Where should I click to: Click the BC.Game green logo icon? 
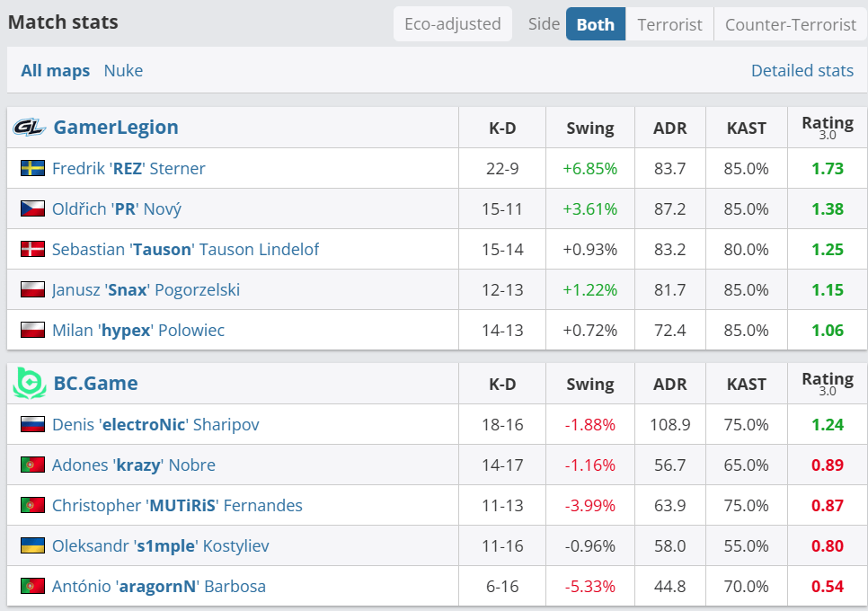click(x=29, y=384)
